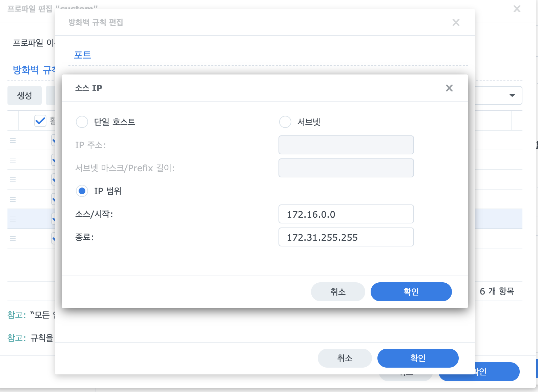This screenshot has width=538, height=392.
Task: Click the IP 주소 input field
Action: click(346, 145)
